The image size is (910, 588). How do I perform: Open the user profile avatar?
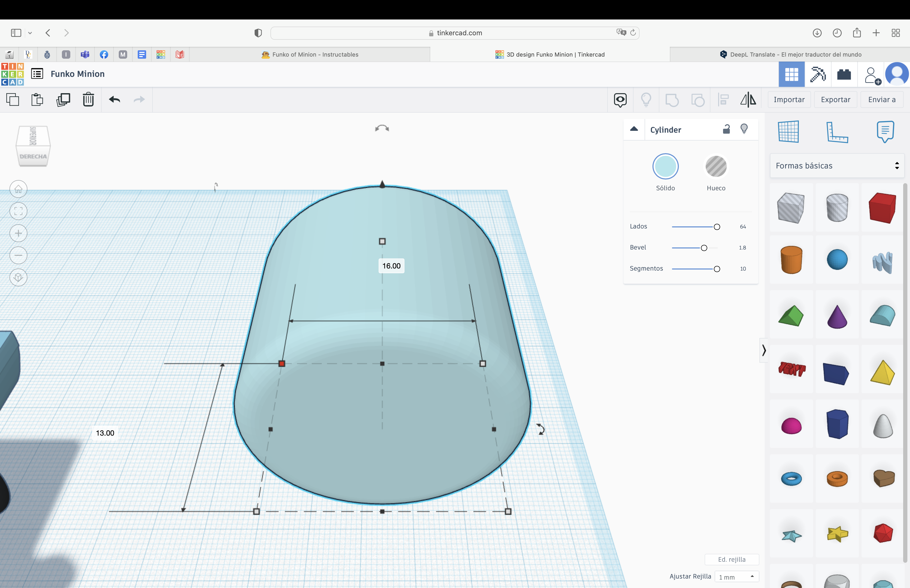coord(897,74)
